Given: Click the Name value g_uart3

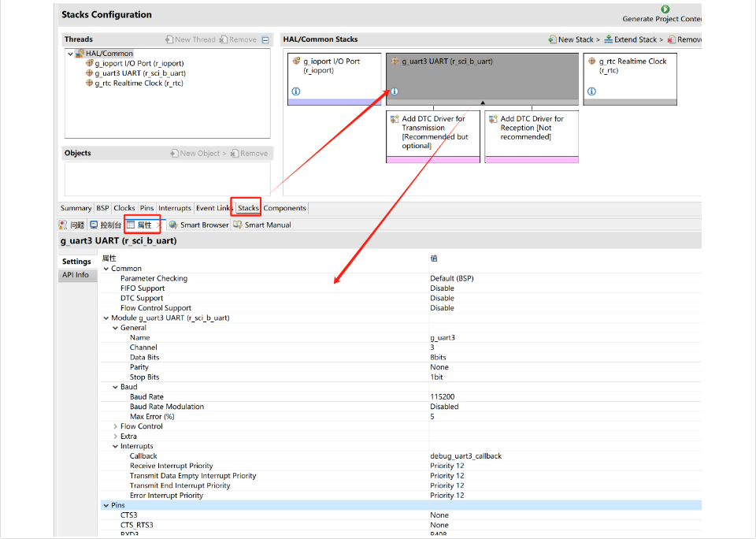Looking at the screenshot, I should coord(443,338).
